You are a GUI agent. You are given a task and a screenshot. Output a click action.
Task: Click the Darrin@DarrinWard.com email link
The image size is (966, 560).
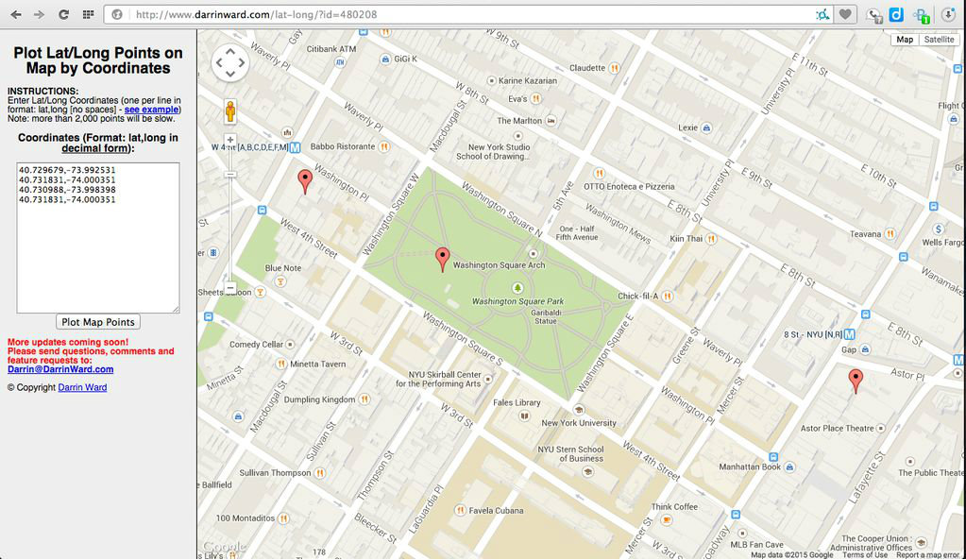pos(60,369)
